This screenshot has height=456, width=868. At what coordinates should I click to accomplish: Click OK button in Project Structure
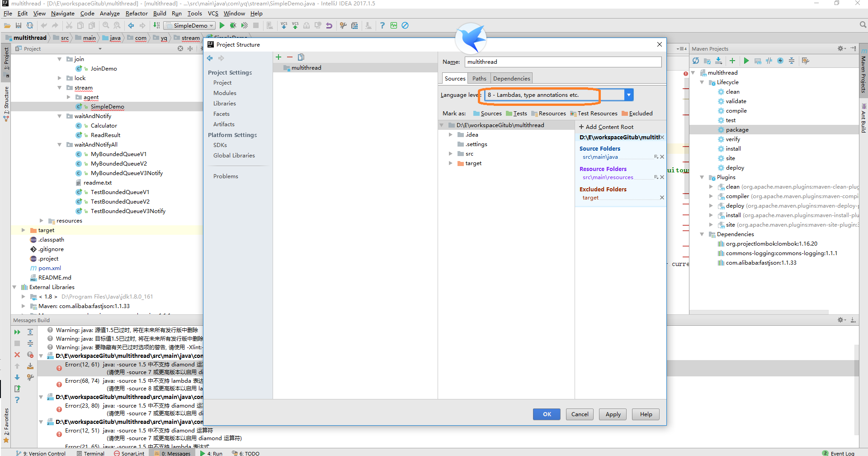(547, 414)
